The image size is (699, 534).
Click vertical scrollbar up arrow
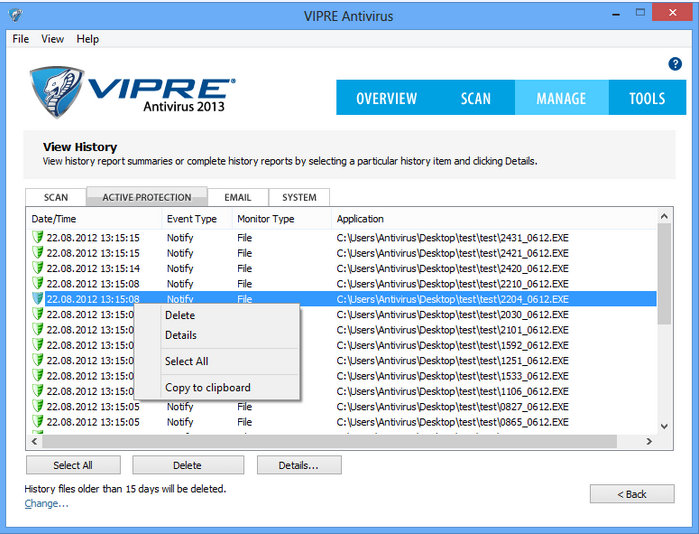click(x=664, y=217)
